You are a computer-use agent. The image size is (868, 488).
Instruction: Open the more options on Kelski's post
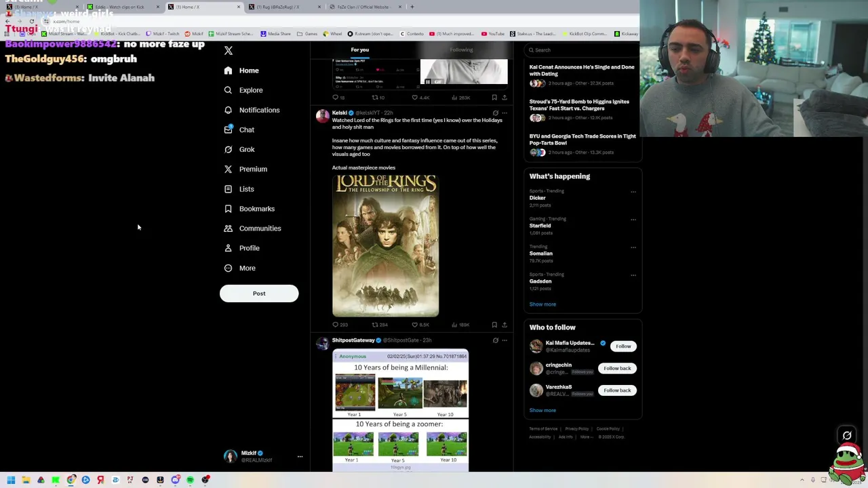pyautogui.click(x=504, y=113)
